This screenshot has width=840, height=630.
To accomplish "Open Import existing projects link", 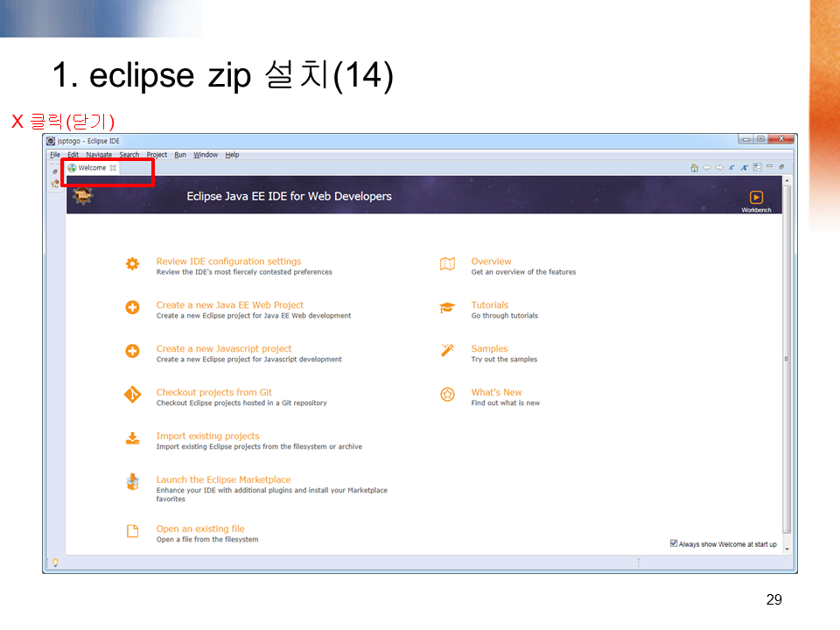I will pyautogui.click(x=208, y=436).
